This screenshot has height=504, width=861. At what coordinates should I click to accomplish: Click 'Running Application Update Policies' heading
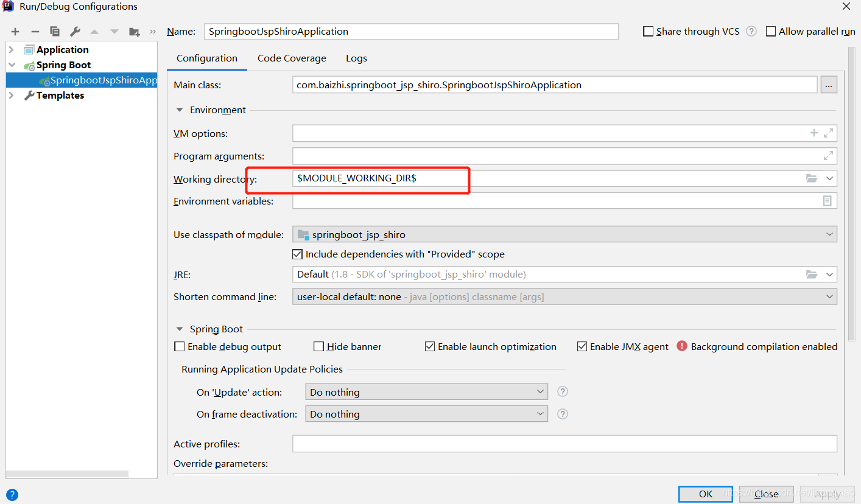[x=262, y=369]
